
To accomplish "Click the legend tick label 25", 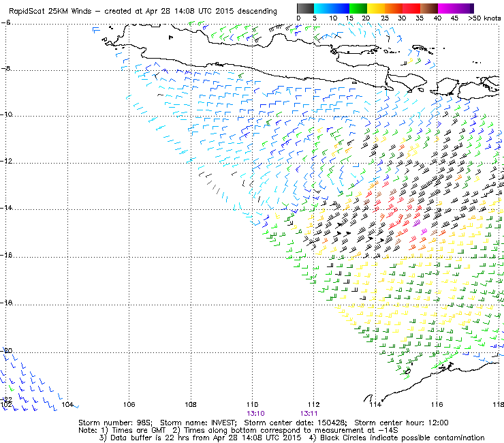I will point(385,18).
